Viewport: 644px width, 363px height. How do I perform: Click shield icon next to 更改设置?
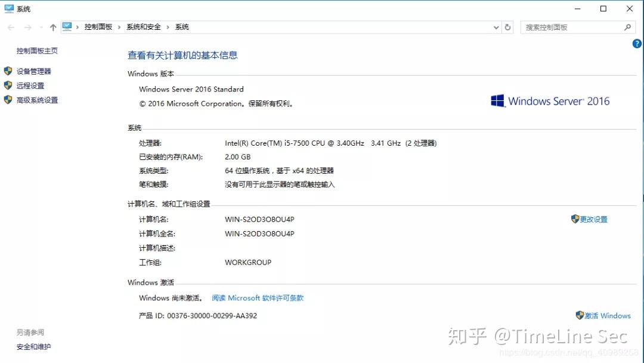[x=575, y=219]
